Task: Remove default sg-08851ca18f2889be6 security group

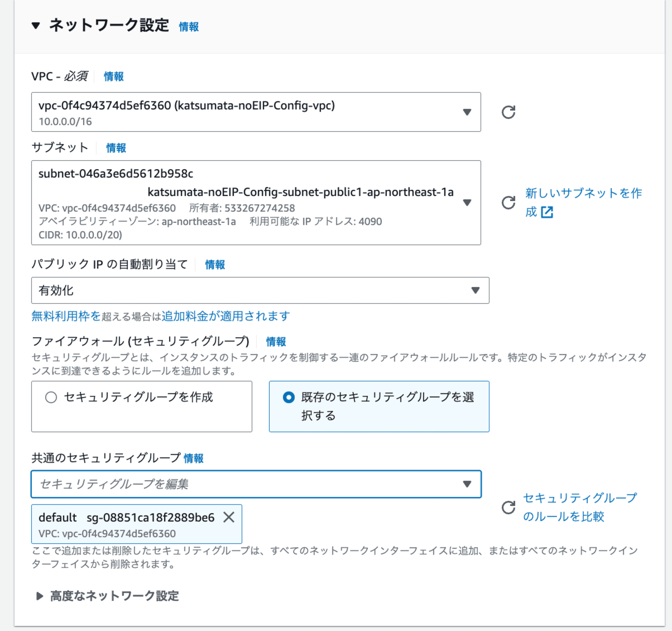Action: [229, 517]
